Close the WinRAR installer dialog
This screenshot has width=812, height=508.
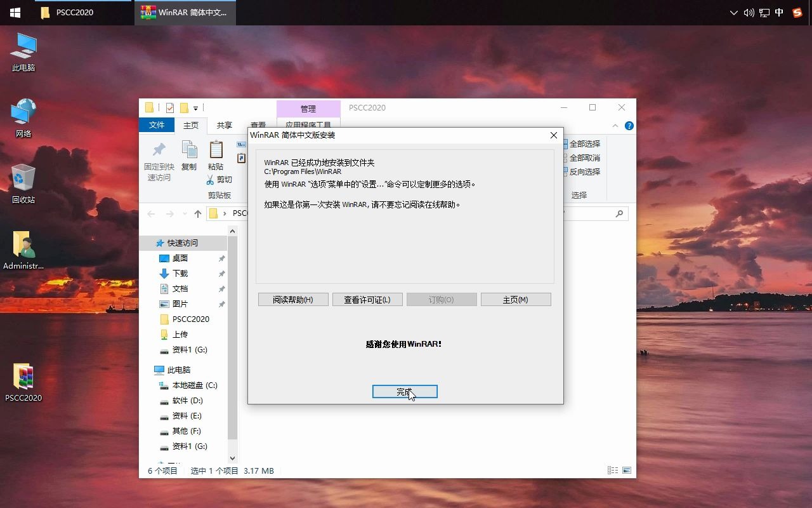pos(554,135)
